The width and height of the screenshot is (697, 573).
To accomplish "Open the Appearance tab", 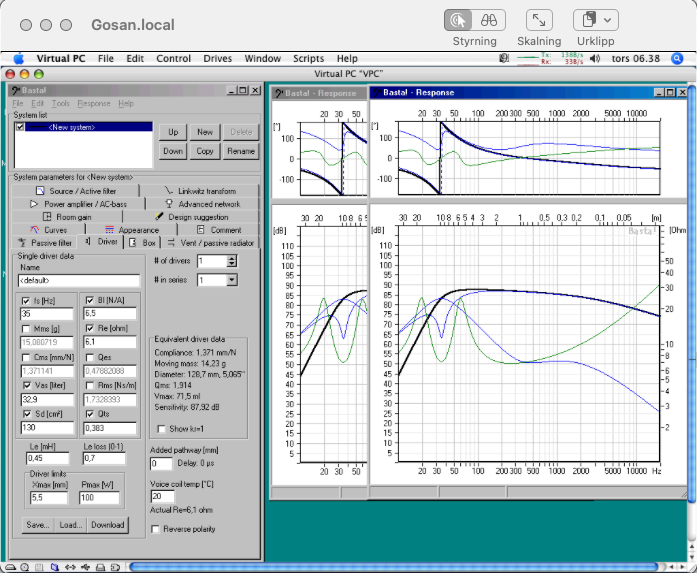I will coord(132,230).
